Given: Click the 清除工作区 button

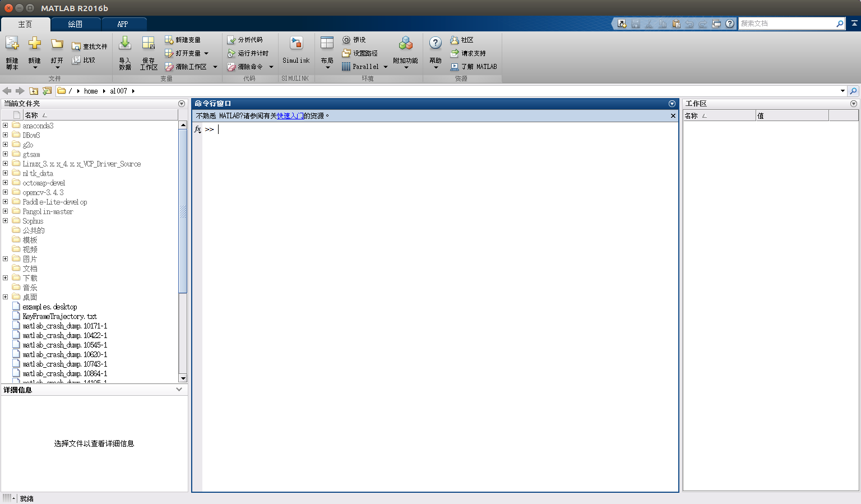Looking at the screenshot, I should tap(186, 67).
